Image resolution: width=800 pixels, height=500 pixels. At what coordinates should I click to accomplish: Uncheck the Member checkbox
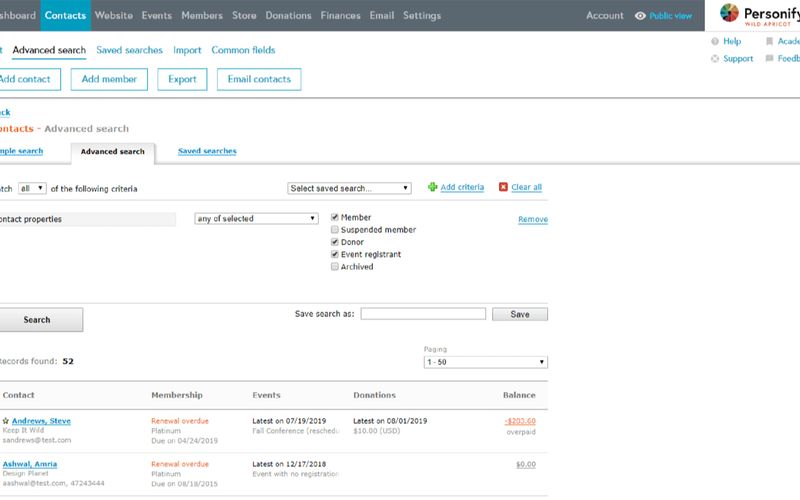(335, 218)
